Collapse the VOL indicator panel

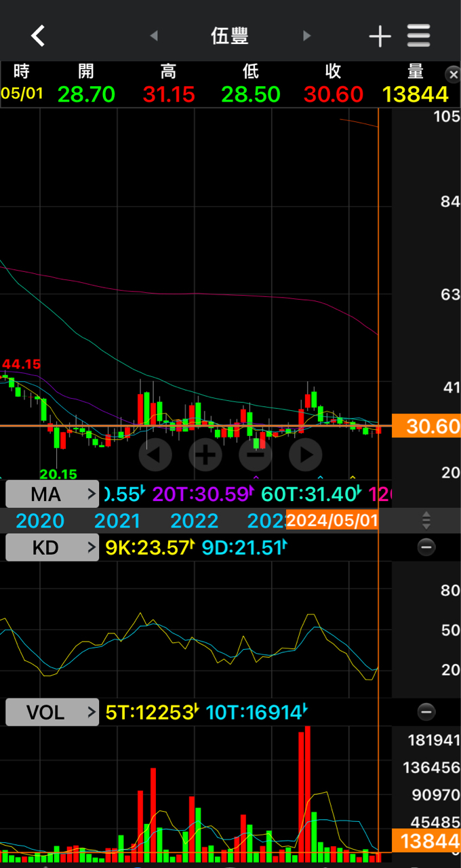pyautogui.click(x=426, y=711)
